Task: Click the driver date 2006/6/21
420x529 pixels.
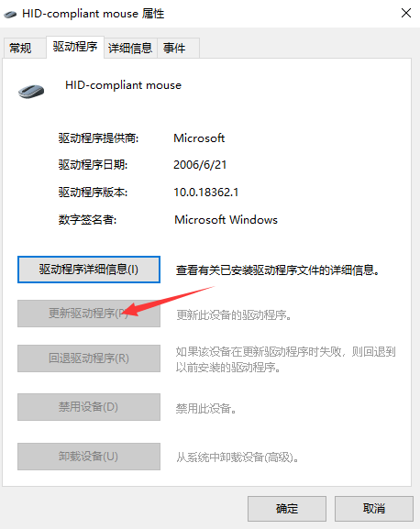Action: [x=200, y=165]
